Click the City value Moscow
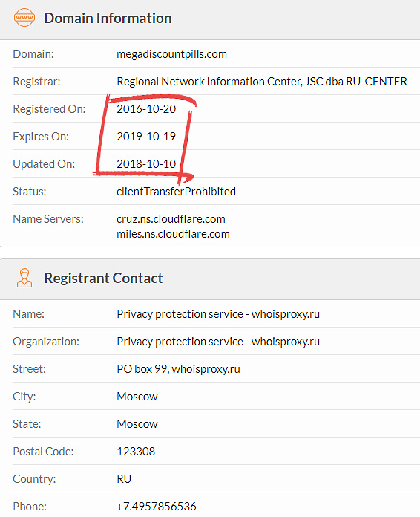The width and height of the screenshot is (420, 517). point(137,397)
